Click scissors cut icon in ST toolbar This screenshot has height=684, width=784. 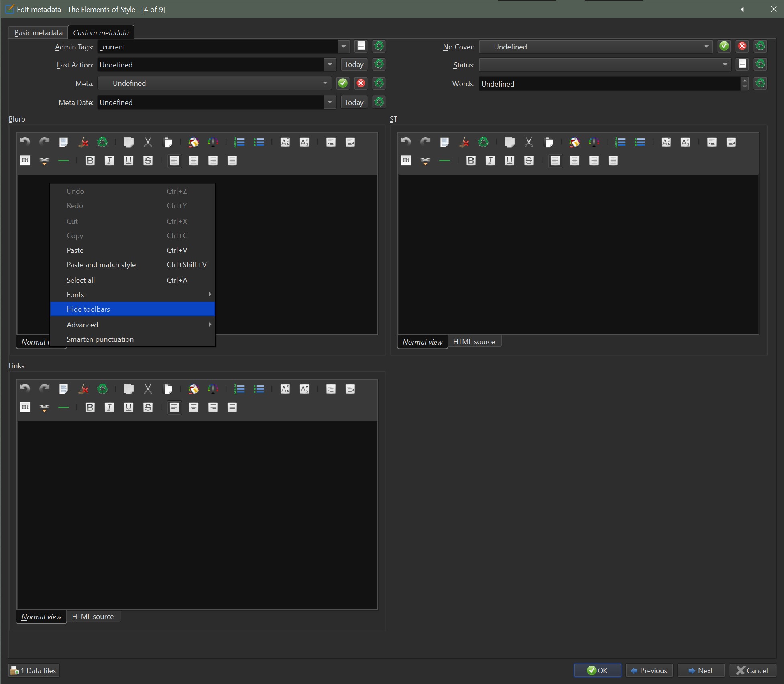coord(529,142)
